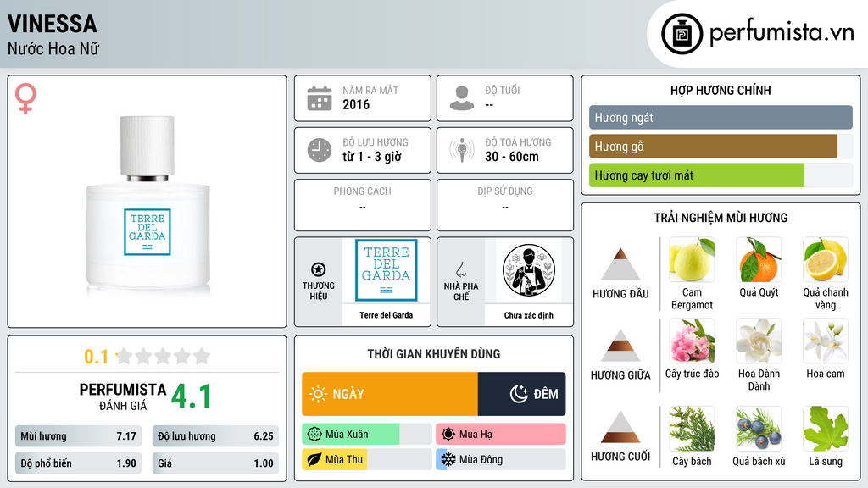Click the pink female gender symbol
The height and width of the screenshot is (488, 868).
point(25,98)
